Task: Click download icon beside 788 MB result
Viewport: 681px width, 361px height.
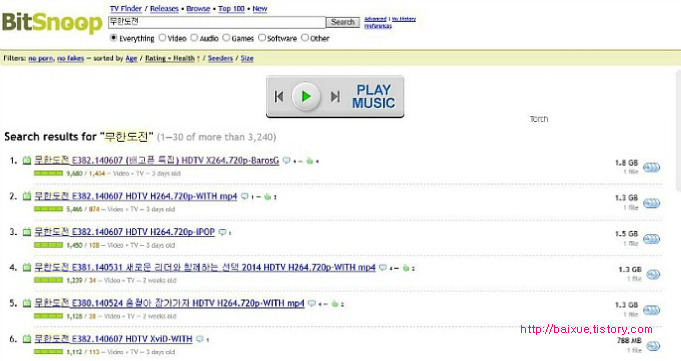Action: pyautogui.click(x=653, y=346)
